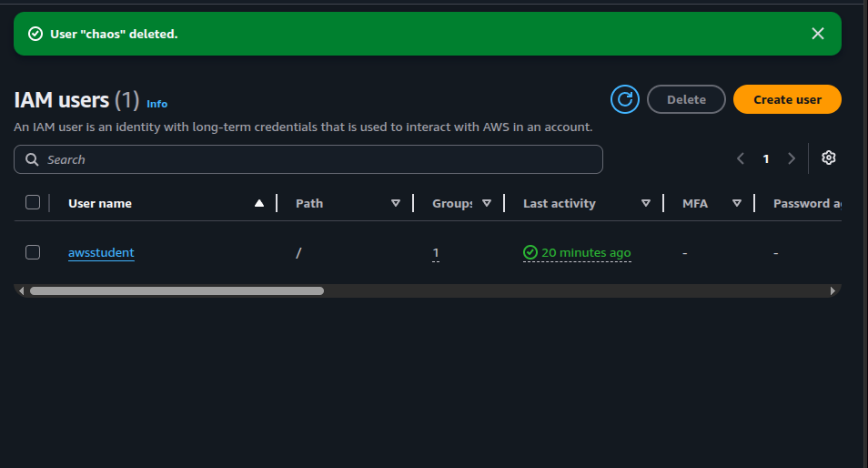Click the scrollbar right arrow
This screenshot has width=868, height=468.
click(833, 290)
